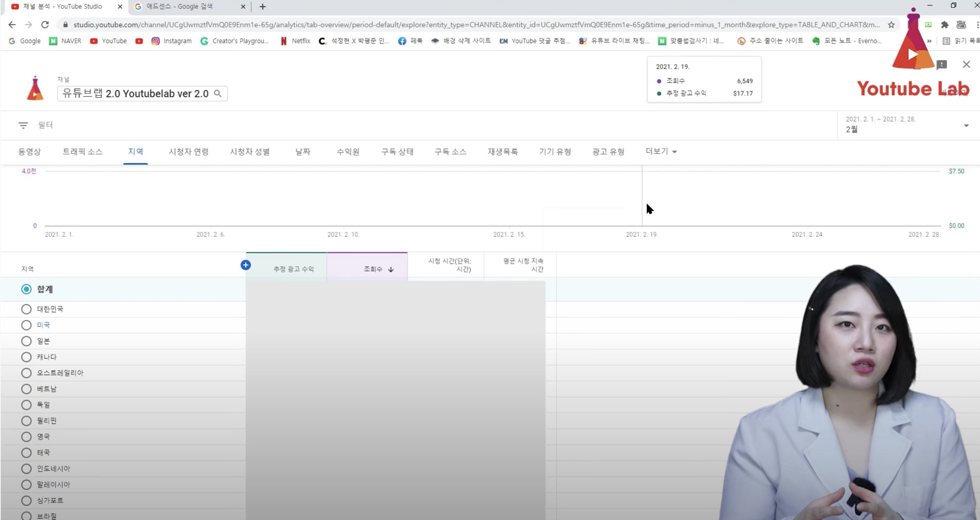Viewport: 980px width, 520px height.
Task: Select the 독일 radio button
Action: pos(26,405)
